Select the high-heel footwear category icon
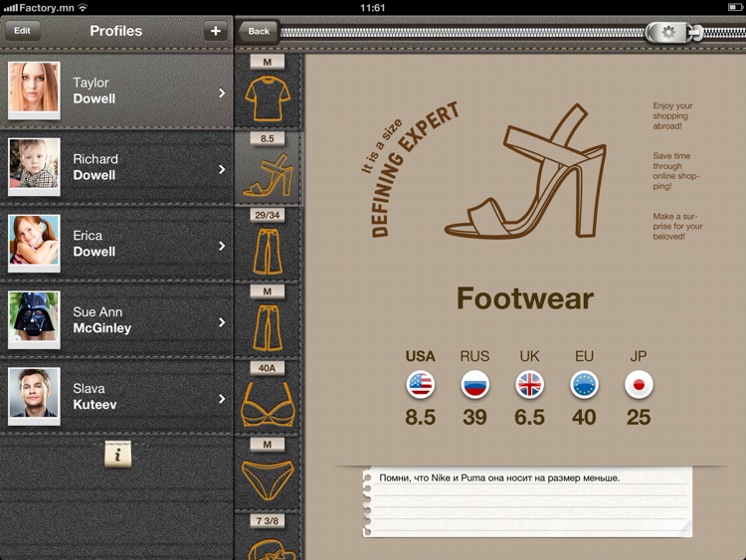 (268, 175)
